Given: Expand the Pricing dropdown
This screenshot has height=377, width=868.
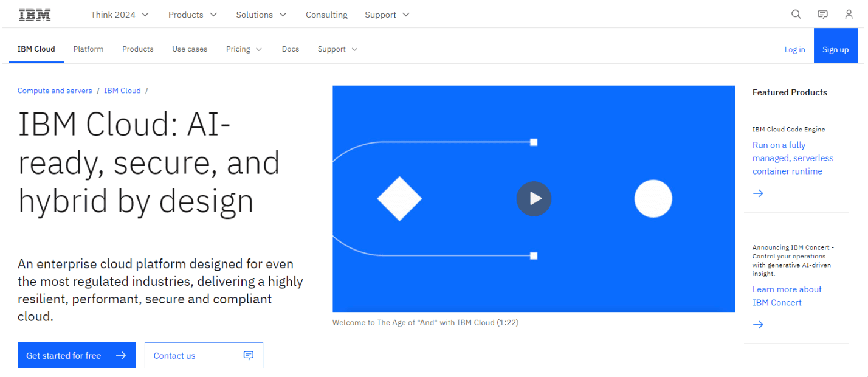Looking at the screenshot, I should pyautogui.click(x=244, y=49).
